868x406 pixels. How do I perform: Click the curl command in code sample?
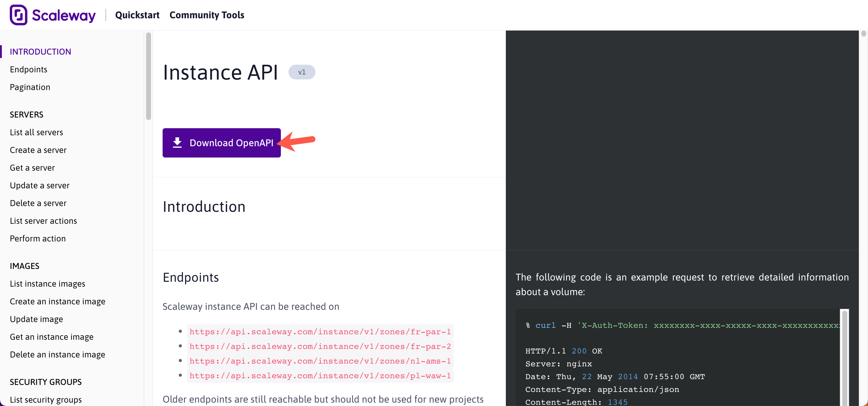545,325
